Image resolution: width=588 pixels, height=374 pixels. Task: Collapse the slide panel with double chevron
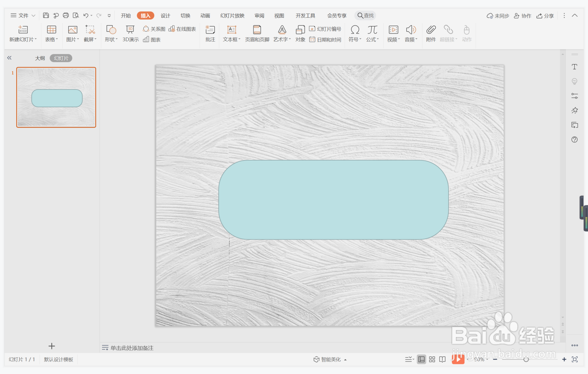coord(9,58)
